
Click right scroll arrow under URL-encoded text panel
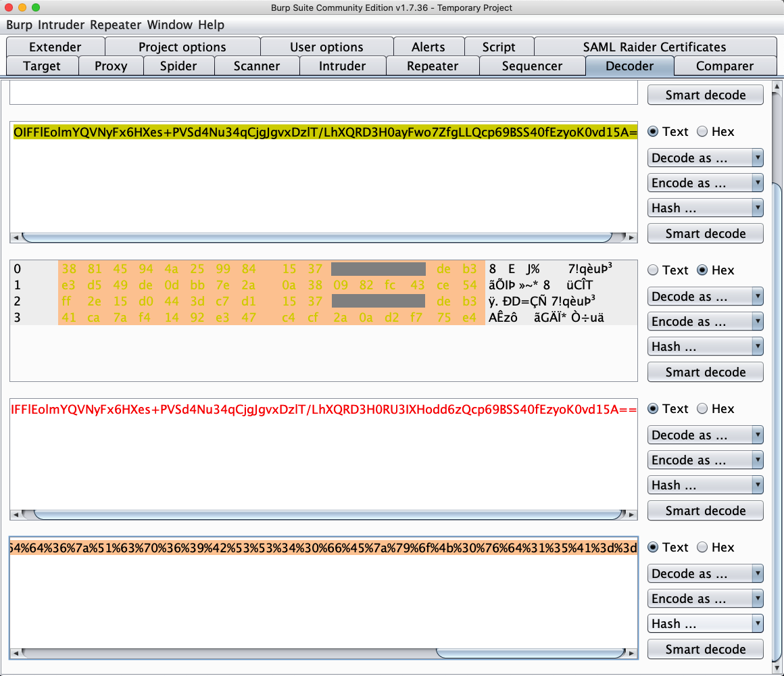[632, 654]
